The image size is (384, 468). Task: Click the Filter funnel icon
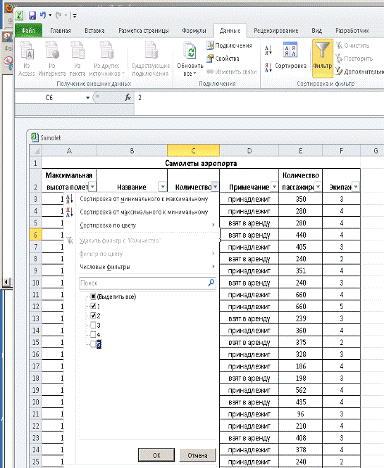tap(322, 50)
